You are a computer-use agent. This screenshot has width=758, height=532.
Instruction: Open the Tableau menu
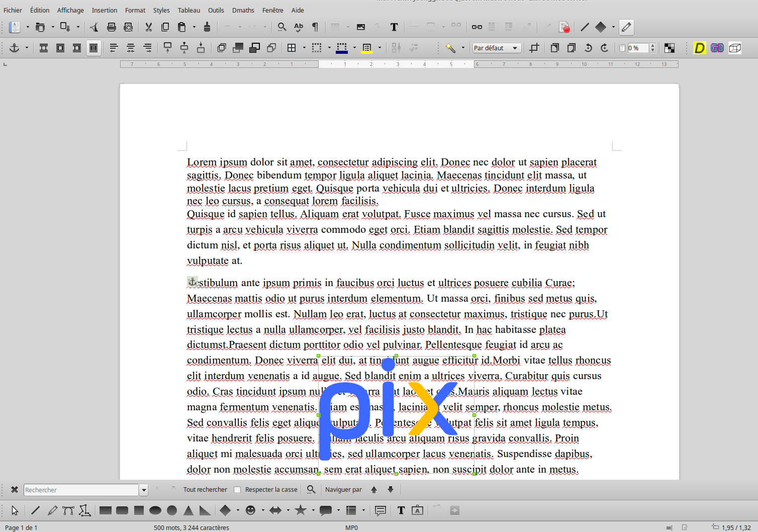189,10
